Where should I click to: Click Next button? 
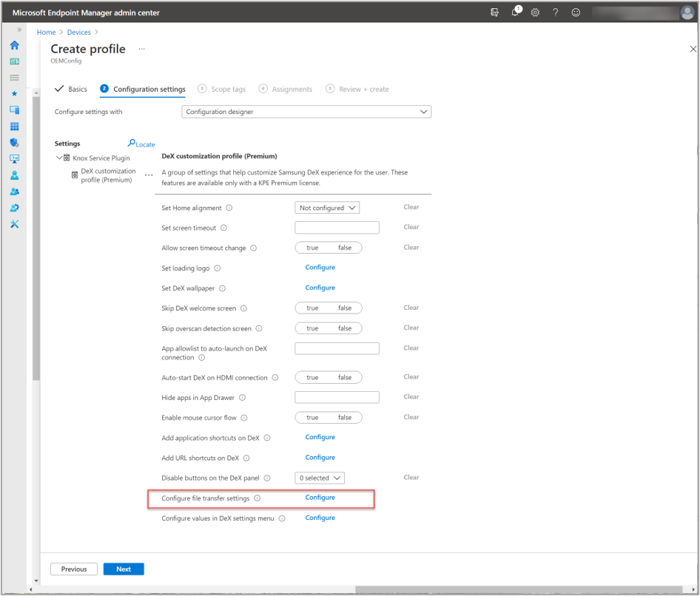click(x=124, y=569)
